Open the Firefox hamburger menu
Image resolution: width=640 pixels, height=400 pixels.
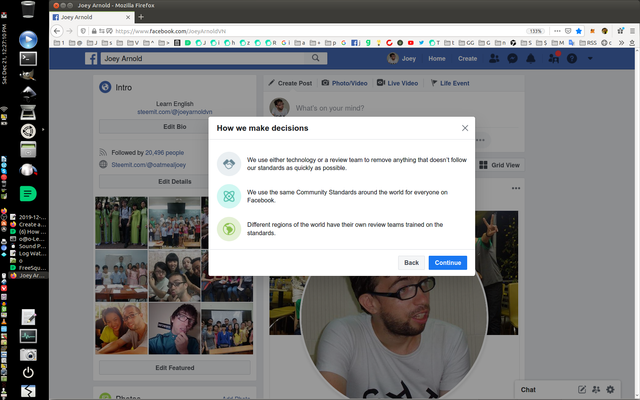[x=632, y=31]
